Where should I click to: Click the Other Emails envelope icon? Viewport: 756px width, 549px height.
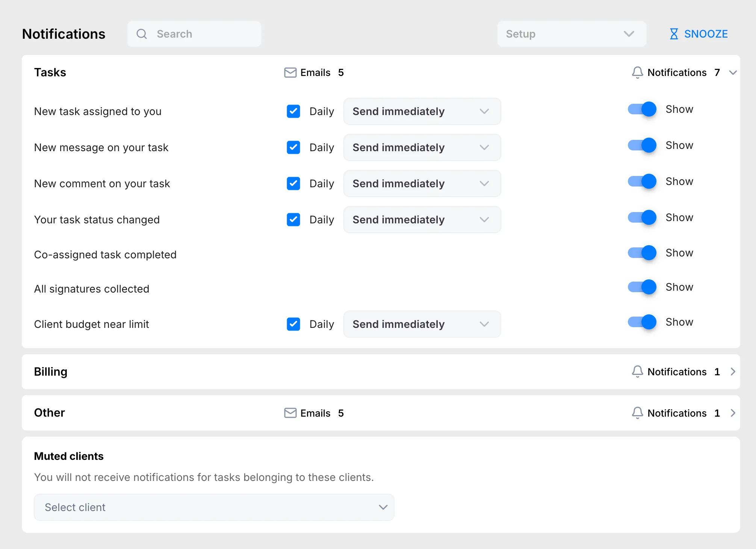[290, 413]
